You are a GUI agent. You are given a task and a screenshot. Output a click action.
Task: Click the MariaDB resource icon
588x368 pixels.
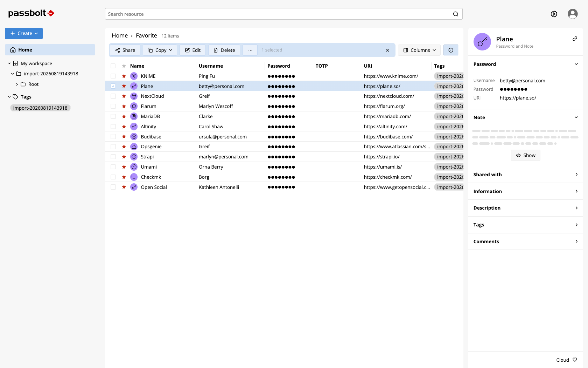[134, 116]
